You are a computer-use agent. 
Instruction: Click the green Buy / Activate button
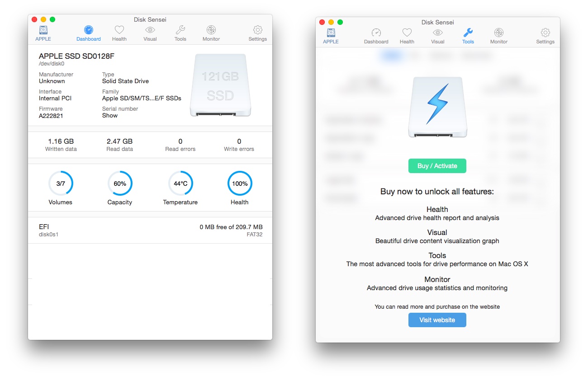coord(437,166)
